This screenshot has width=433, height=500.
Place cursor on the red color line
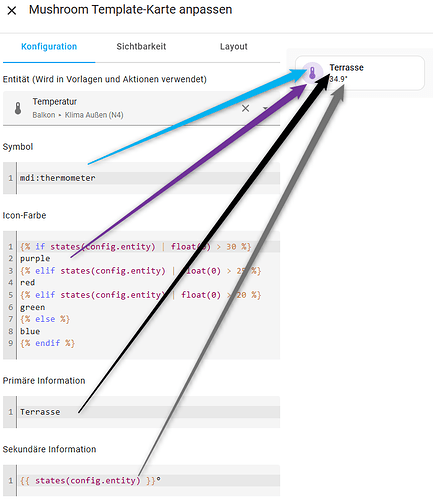coord(148,283)
